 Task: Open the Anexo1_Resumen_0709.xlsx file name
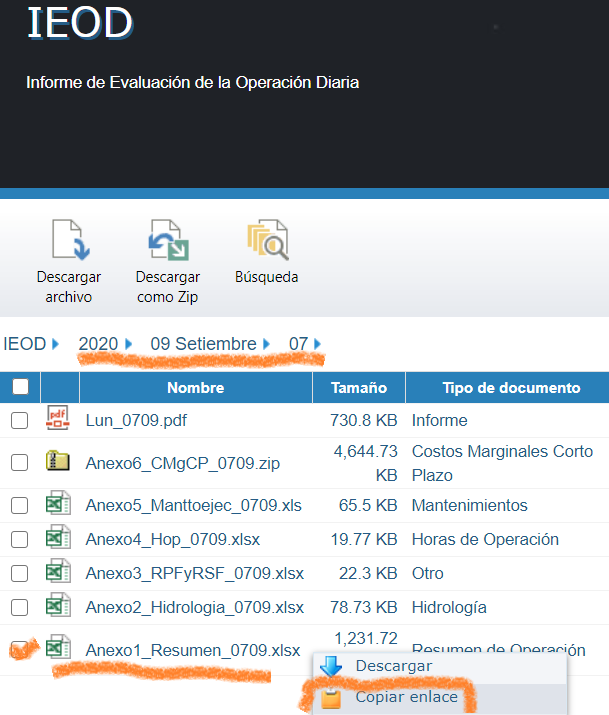(x=192, y=650)
